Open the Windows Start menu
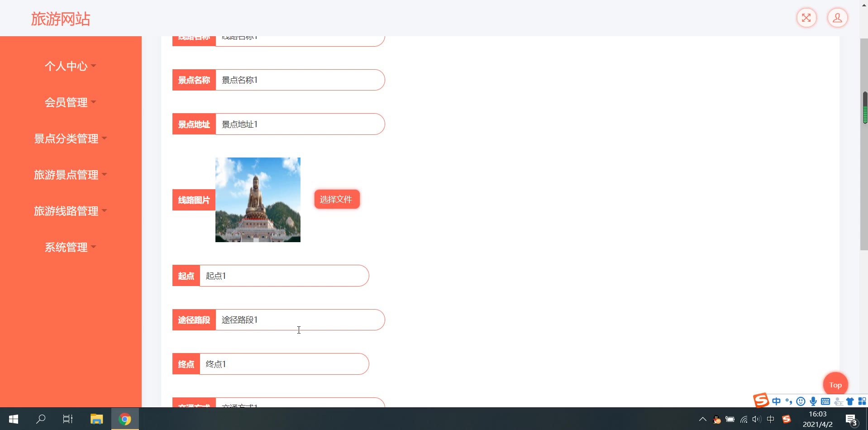Image resolution: width=868 pixels, height=430 pixels. (14, 419)
